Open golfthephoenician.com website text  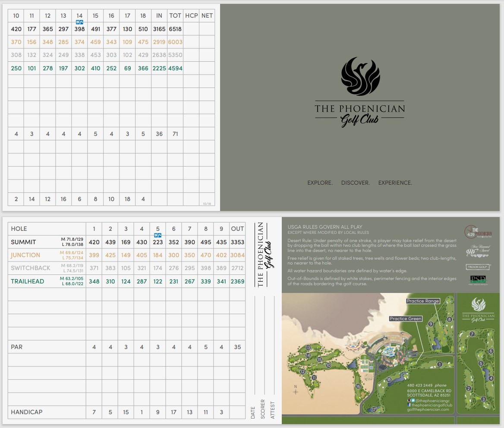[428, 409]
